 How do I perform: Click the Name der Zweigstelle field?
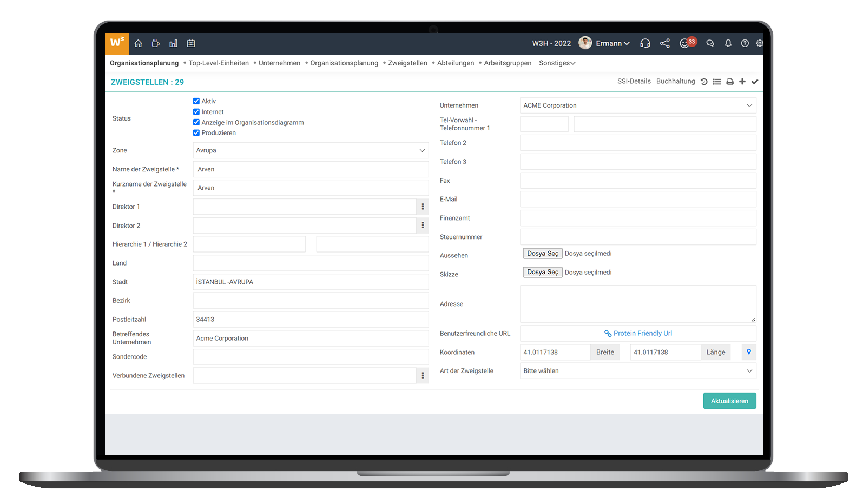click(x=311, y=169)
